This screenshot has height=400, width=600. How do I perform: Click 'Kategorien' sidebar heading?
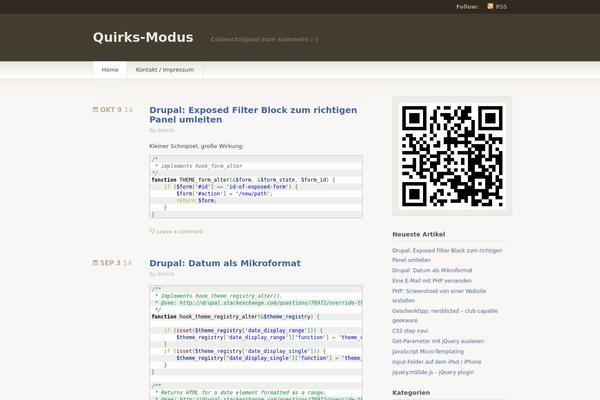coord(411,393)
